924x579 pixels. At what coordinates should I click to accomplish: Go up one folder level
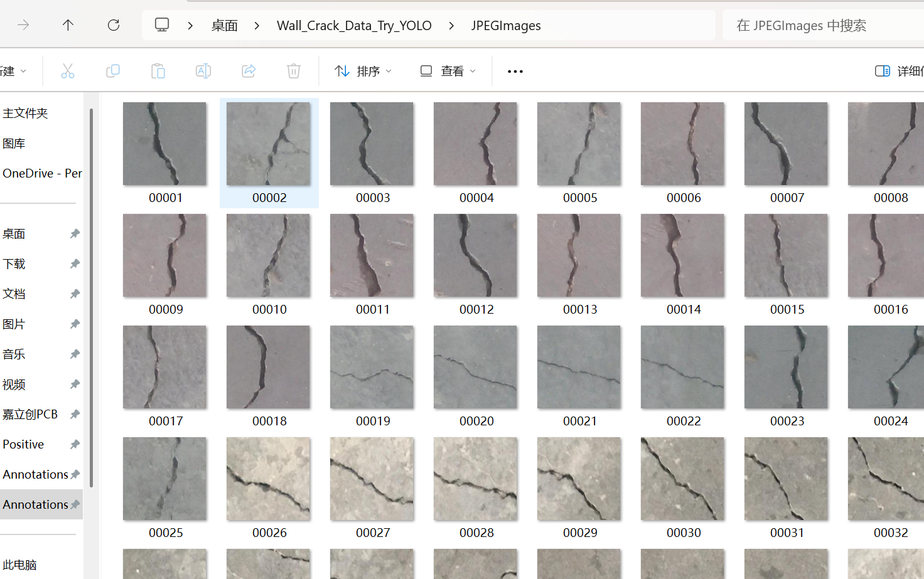(x=68, y=25)
